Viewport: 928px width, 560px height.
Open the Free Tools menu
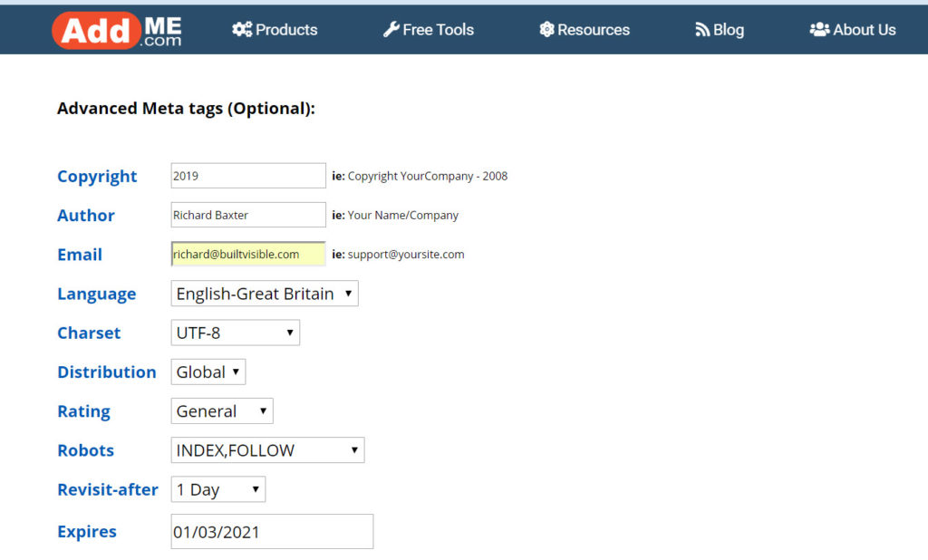[x=436, y=29]
